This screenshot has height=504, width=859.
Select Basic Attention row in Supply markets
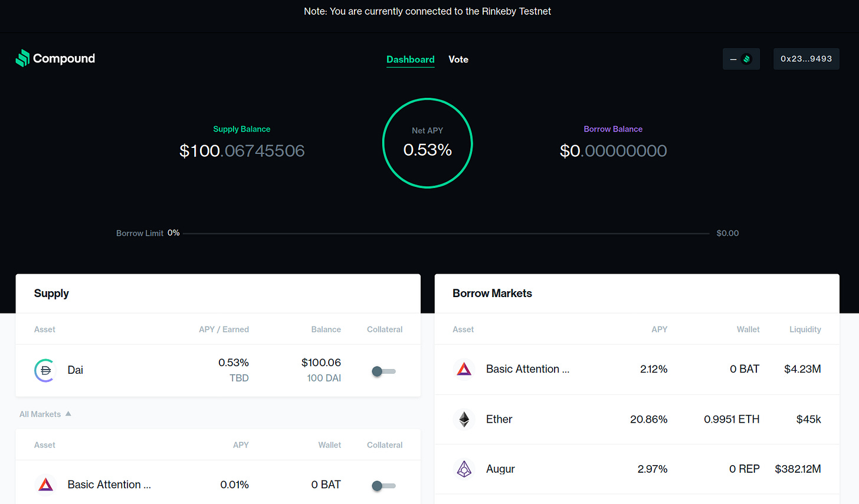(x=218, y=485)
